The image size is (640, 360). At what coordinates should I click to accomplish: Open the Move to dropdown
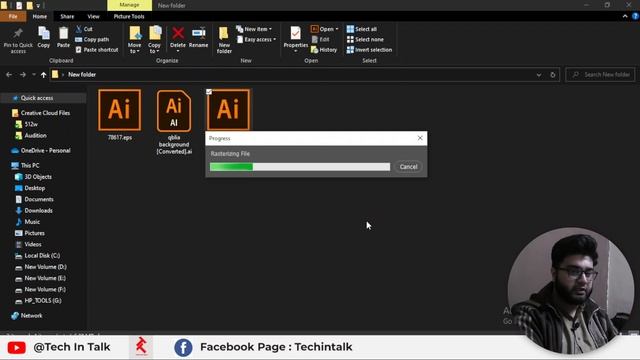(134, 48)
